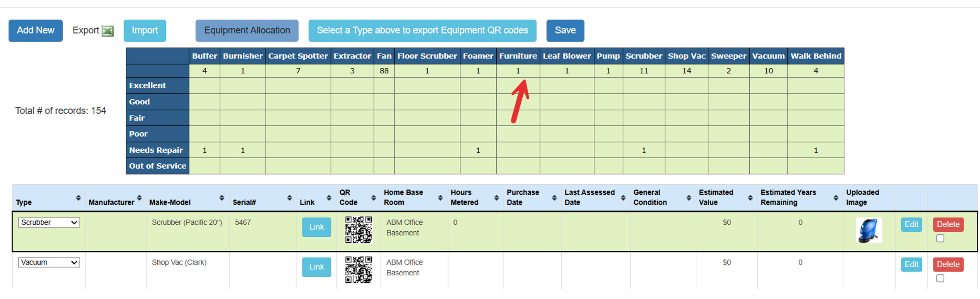
Task: Select Pump column header
Action: (x=608, y=56)
